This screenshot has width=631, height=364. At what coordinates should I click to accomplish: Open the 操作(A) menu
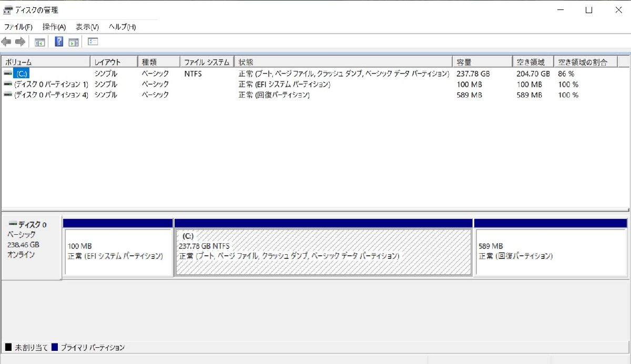[x=54, y=27]
